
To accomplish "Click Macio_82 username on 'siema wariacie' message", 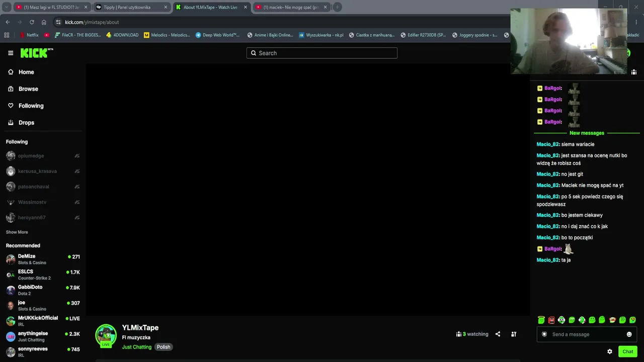I will 548,144.
